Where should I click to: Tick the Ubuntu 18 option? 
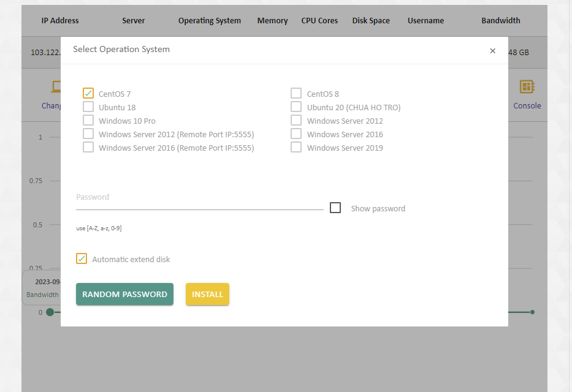(88, 107)
